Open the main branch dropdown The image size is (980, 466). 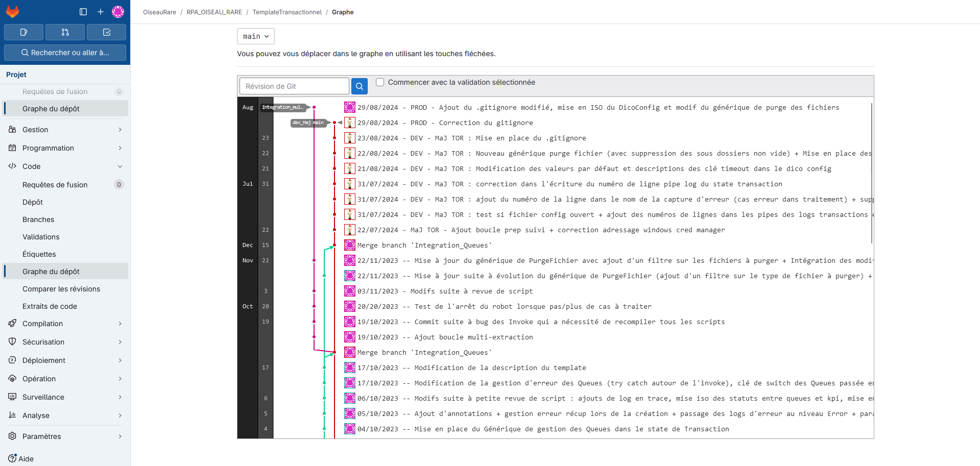coord(256,36)
